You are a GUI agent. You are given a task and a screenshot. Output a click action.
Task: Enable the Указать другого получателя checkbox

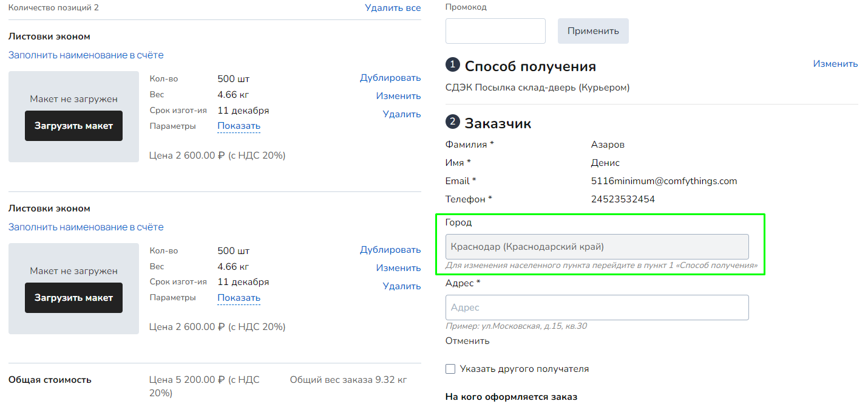pyautogui.click(x=450, y=368)
